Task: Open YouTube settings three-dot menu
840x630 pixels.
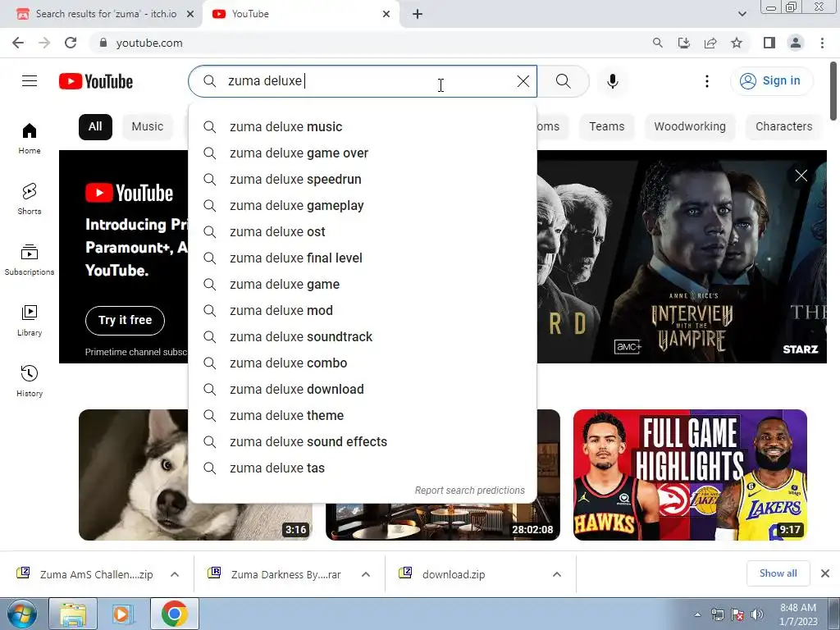Action: click(x=706, y=81)
